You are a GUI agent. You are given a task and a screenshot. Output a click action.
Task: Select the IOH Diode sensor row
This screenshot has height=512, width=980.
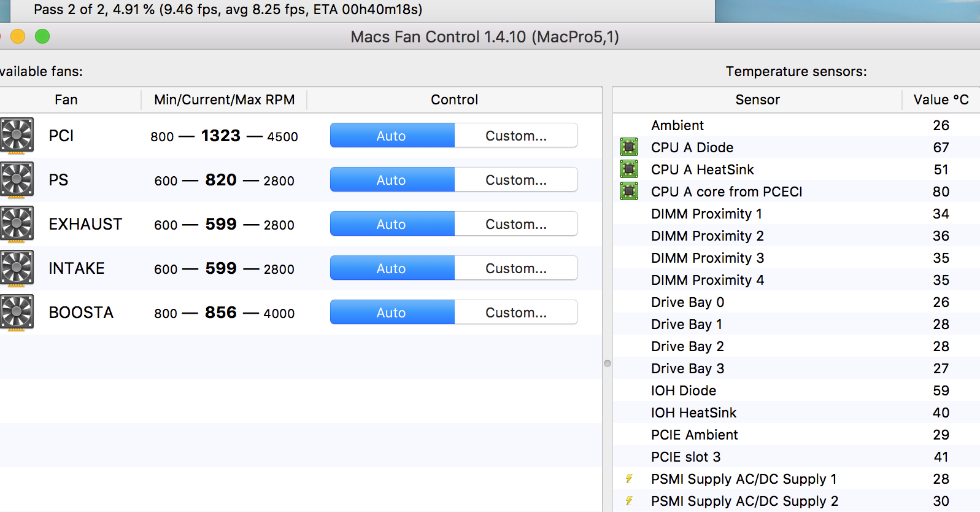pyautogui.click(x=684, y=390)
